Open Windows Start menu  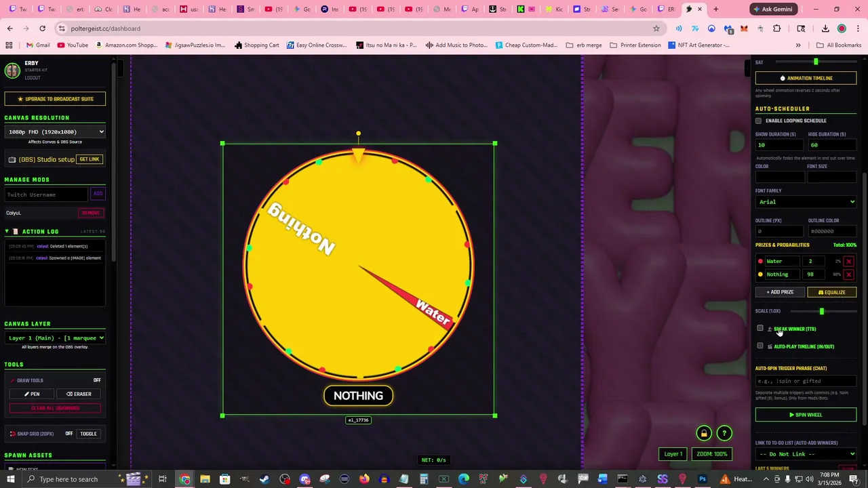point(10,479)
